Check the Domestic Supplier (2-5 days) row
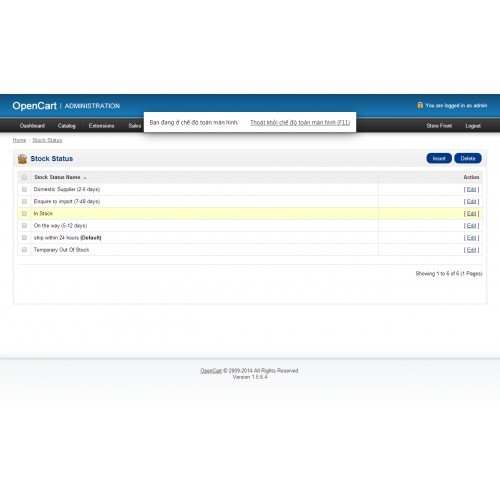The width and height of the screenshot is (500, 500). (24, 189)
